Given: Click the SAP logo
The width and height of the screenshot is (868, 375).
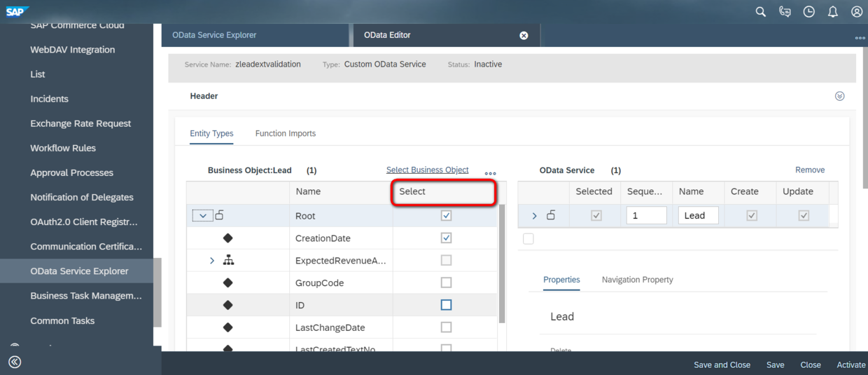Looking at the screenshot, I should pos(16,11).
